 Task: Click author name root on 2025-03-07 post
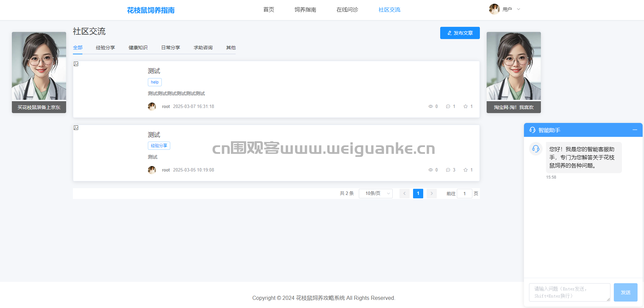[x=166, y=107]
